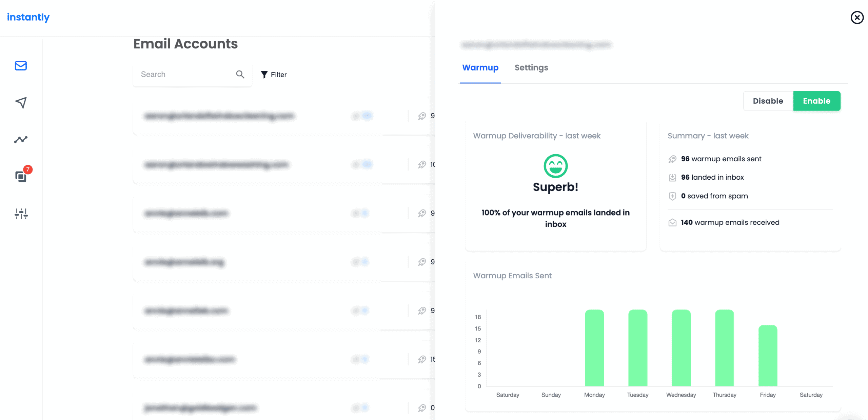Click the rocket icon beside warmup emails sent
The width and height of the screenshot is (868, 420).
pos(672,159)
